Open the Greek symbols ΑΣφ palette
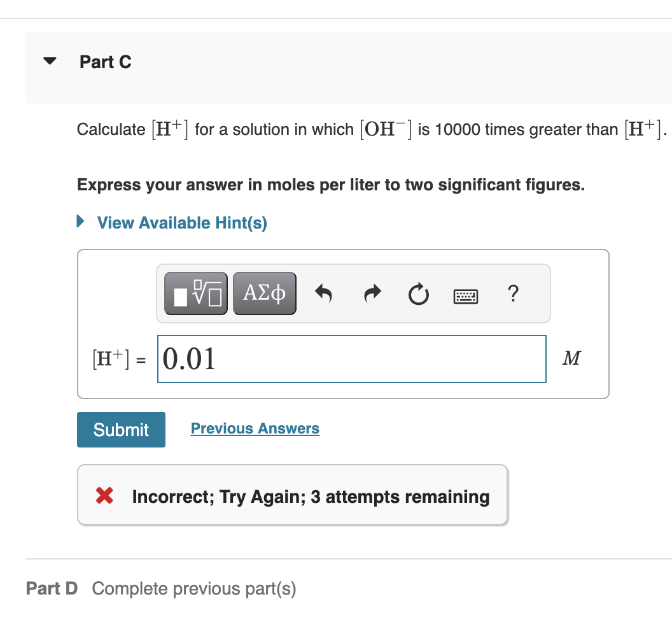 pyautogui.click(x=264, y=293)
